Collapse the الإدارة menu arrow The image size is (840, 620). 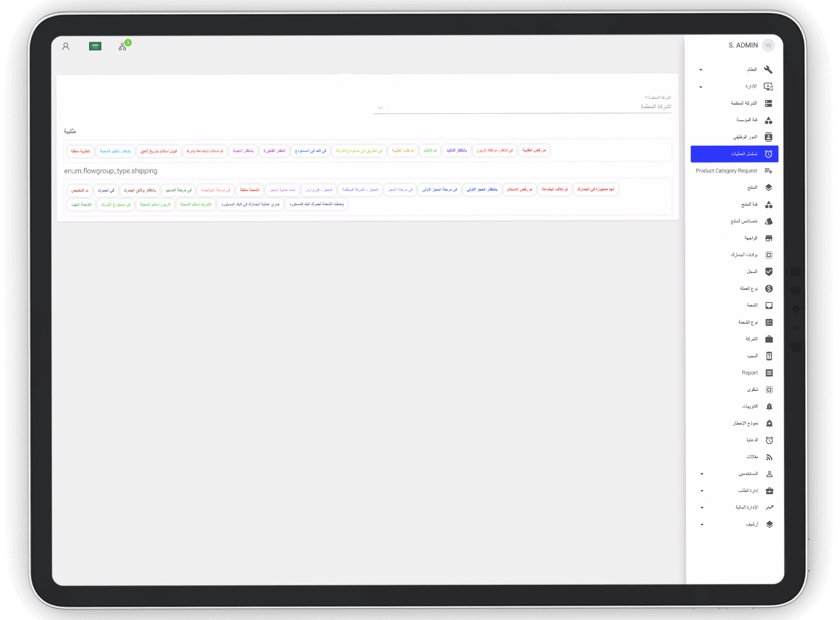tap(700, 87)
